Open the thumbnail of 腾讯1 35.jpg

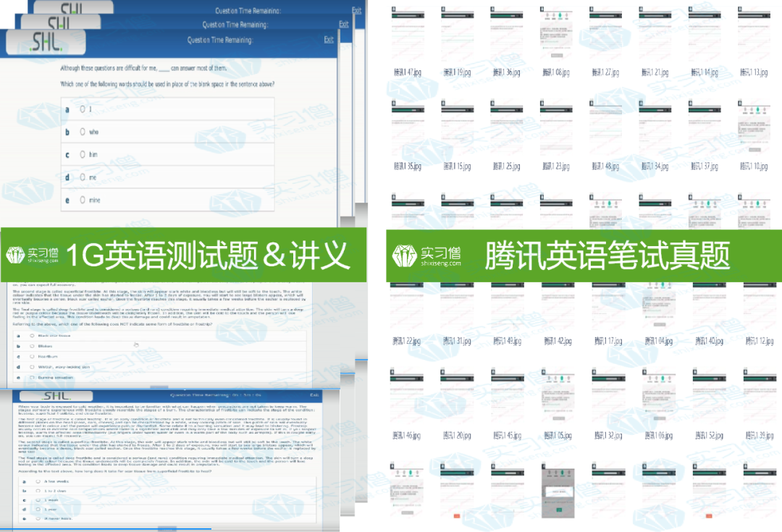point(408,129)
